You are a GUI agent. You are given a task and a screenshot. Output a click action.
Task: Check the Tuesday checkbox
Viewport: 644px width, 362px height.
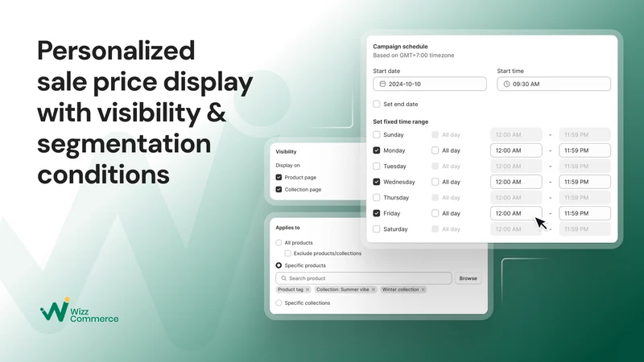376,166
